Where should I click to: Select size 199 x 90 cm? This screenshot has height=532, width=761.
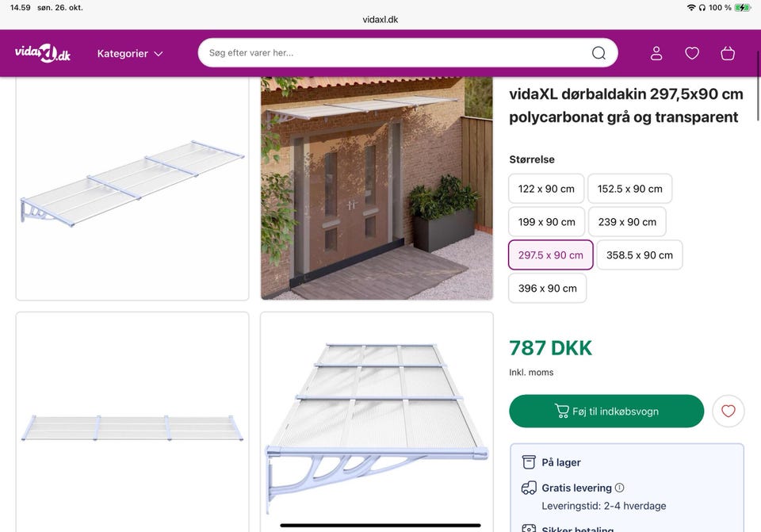pyautogui.click(x=546, y=222)
